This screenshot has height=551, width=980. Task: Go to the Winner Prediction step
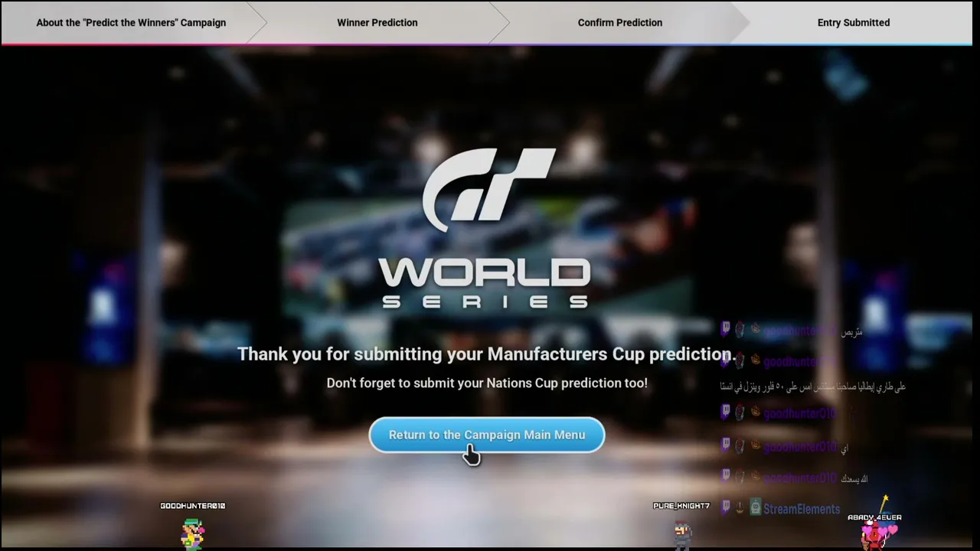[377, 22]
